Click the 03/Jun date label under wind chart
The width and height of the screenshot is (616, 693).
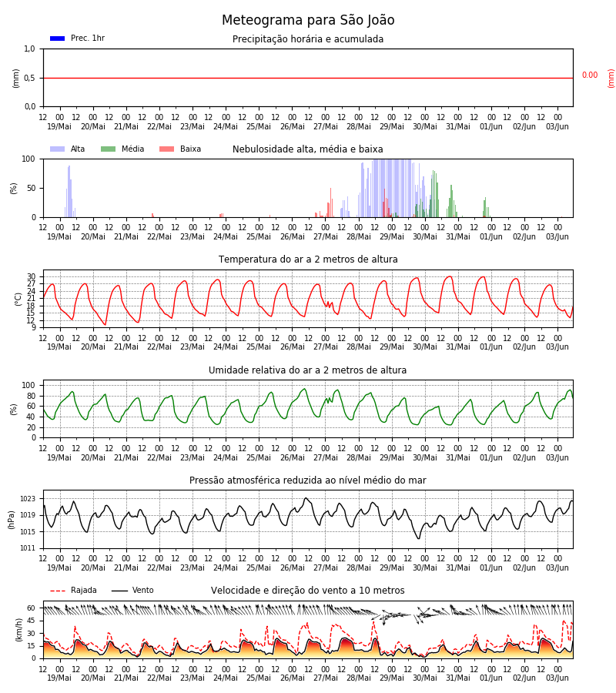[557, 678]
